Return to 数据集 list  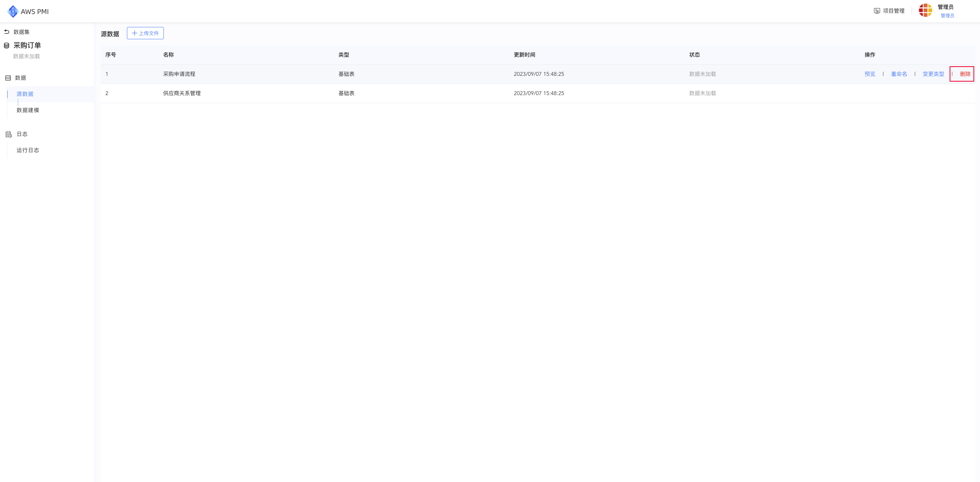22,32
